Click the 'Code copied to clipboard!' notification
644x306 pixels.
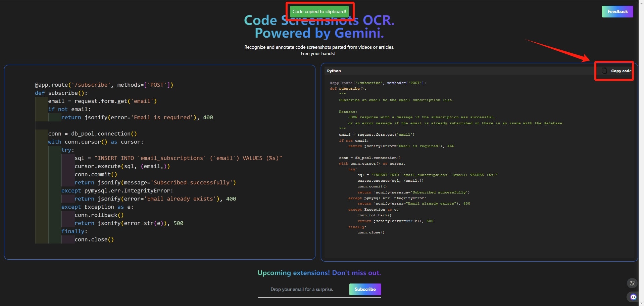tap(319, 11)
